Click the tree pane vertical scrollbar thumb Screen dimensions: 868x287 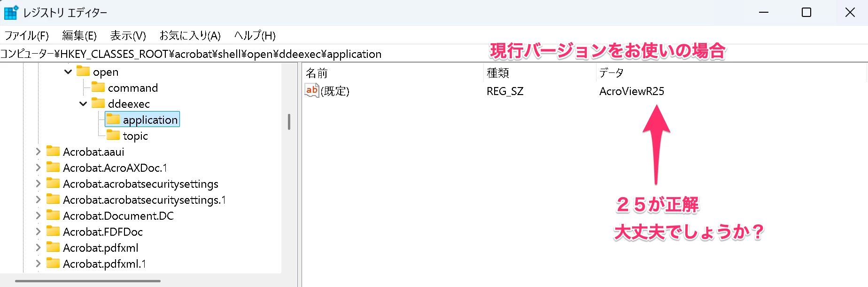(289, 121)
